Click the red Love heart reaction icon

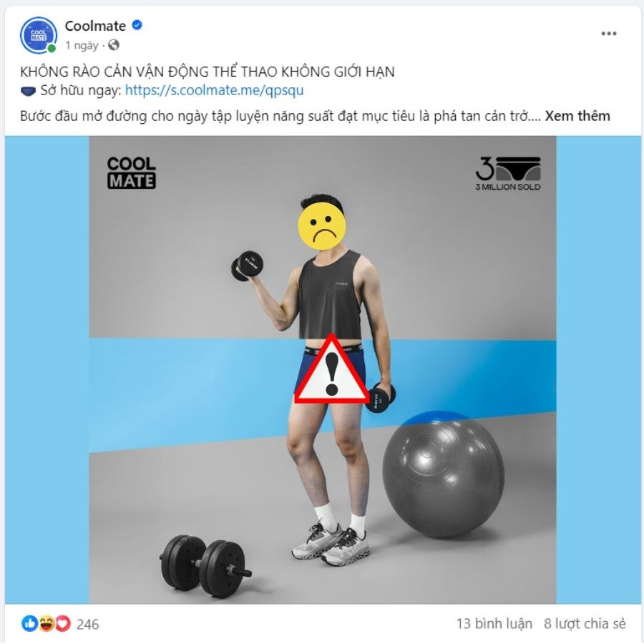63,623
